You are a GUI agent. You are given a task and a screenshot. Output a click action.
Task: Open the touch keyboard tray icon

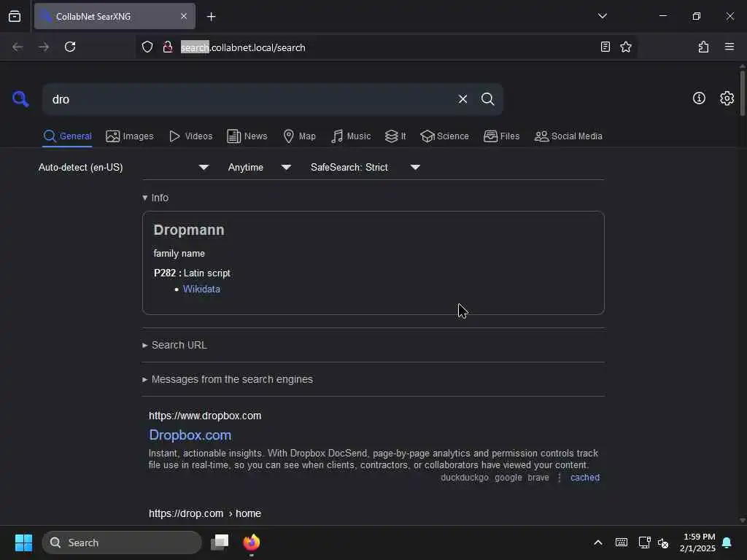pos(622,542)
